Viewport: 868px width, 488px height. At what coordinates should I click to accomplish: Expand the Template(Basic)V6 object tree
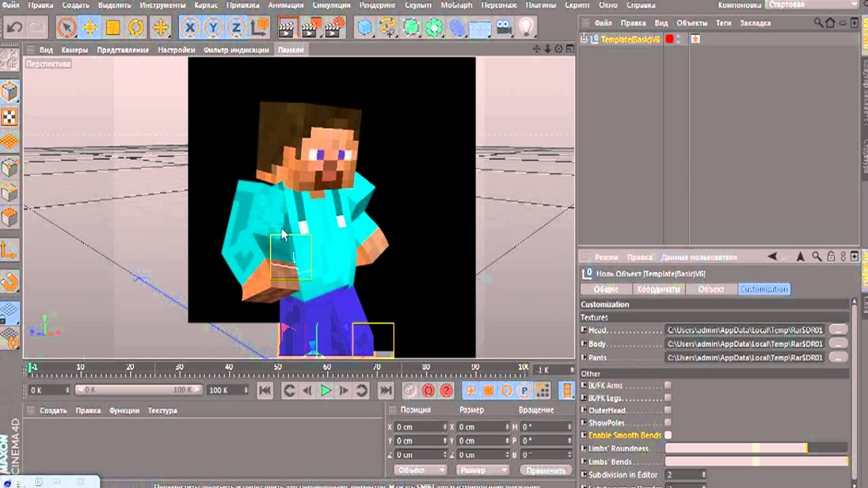point(585,39)
